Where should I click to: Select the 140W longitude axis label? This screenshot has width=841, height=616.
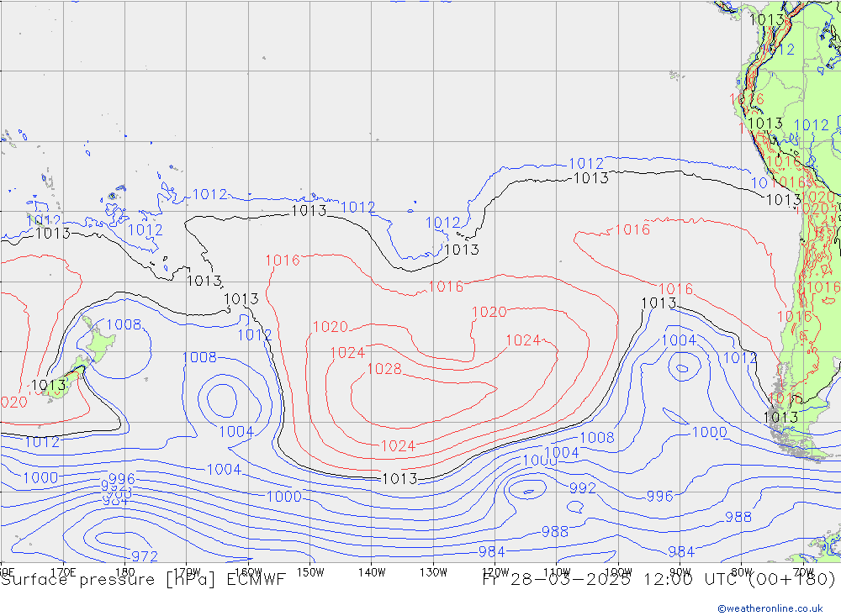pos(372,572)
